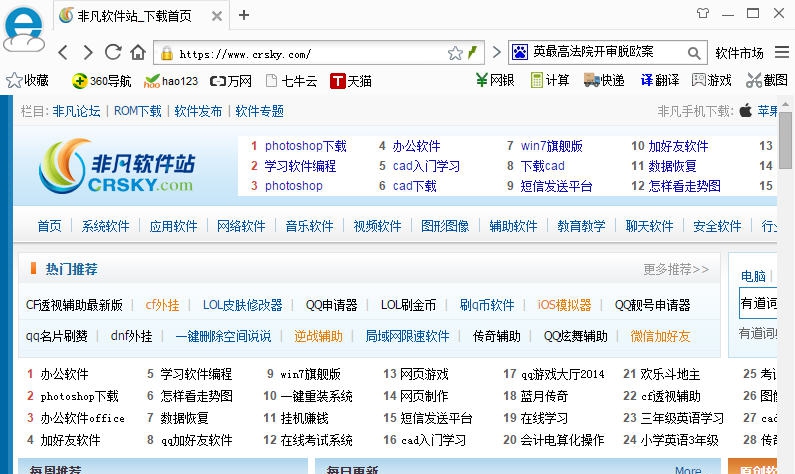Close the 非凡软件站 tab

[216, 16]
